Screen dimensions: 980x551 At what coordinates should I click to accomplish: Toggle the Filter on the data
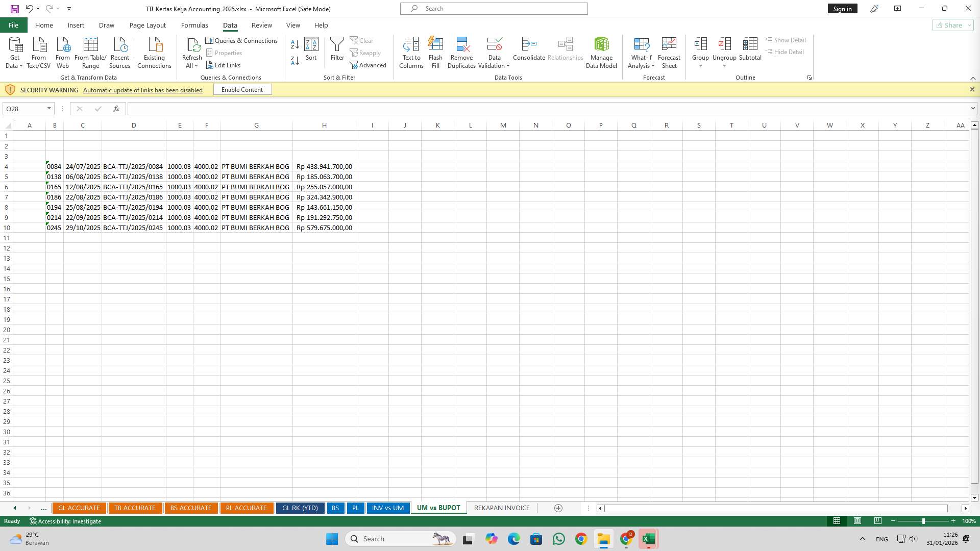(337, 51)
